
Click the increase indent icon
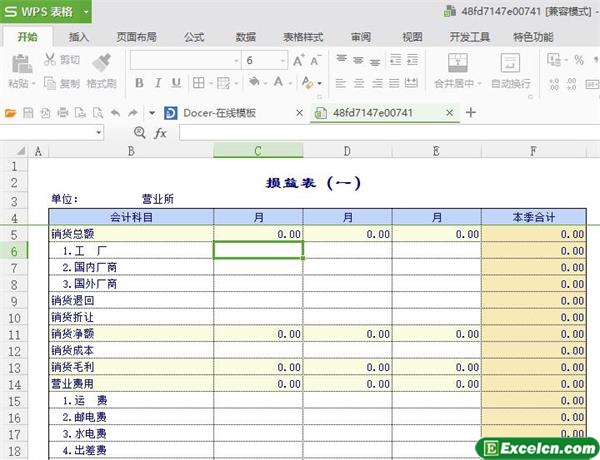pyautogui.click(x=412, y=60)
